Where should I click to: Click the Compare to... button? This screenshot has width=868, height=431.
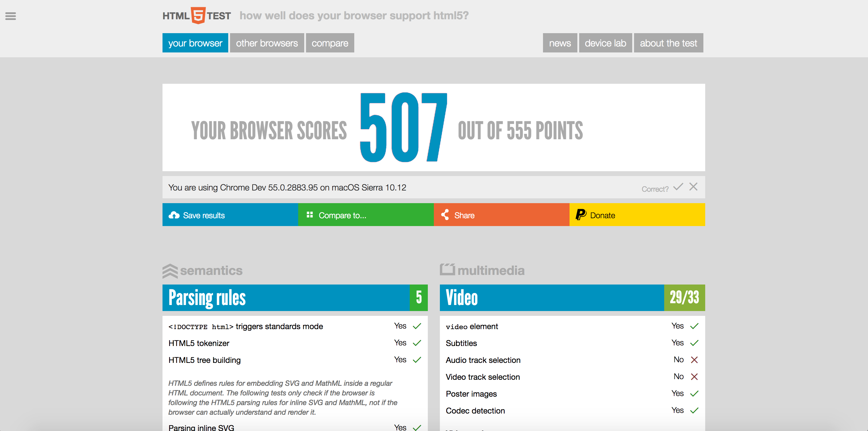366,215
